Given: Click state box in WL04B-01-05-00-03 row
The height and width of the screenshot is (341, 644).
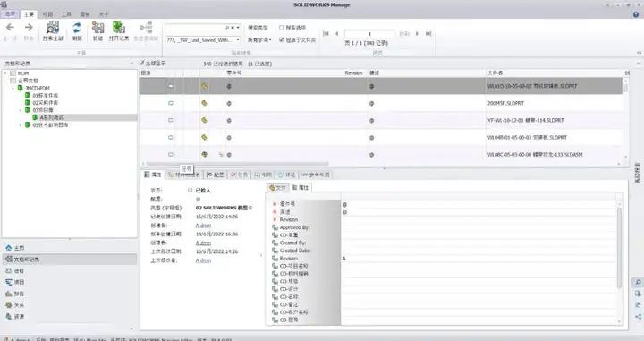Looking at the screenshot, I should coord(171,137).
